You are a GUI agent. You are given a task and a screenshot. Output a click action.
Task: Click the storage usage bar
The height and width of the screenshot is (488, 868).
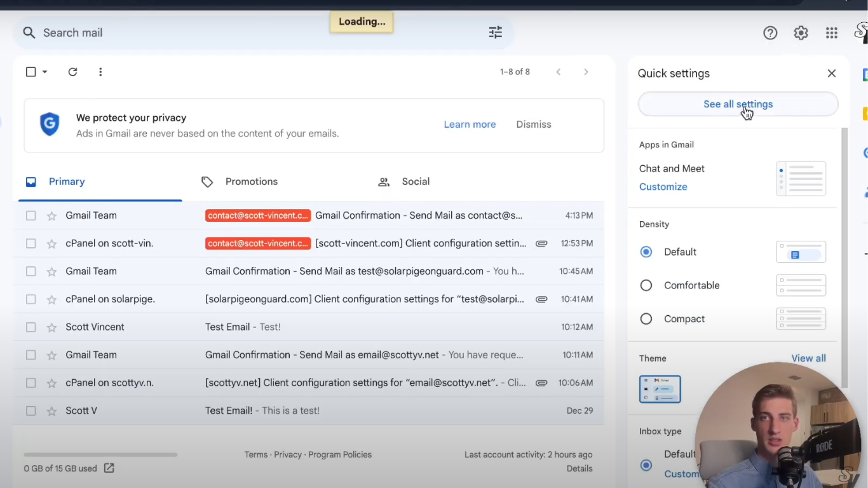100,454
